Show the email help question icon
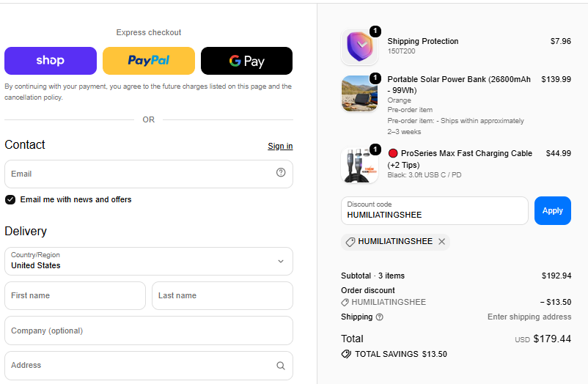The height and width of the screenshot is (384, 588). 281,172
